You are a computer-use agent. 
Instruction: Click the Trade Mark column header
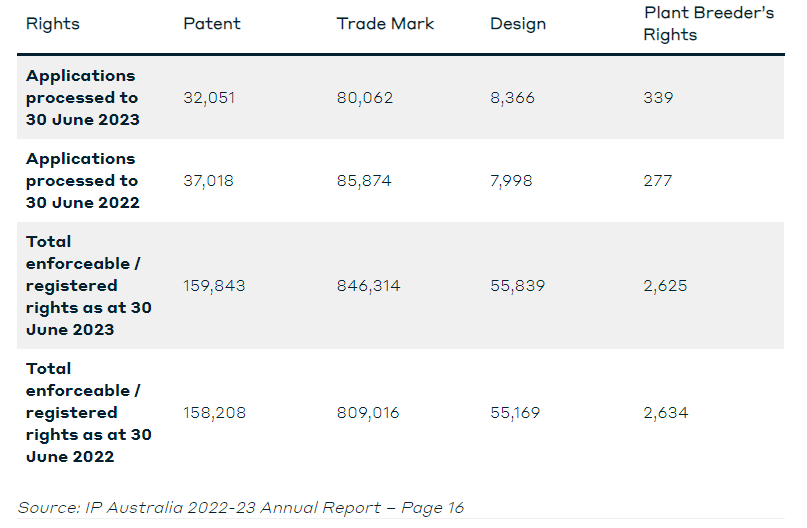tap(385, 24)
